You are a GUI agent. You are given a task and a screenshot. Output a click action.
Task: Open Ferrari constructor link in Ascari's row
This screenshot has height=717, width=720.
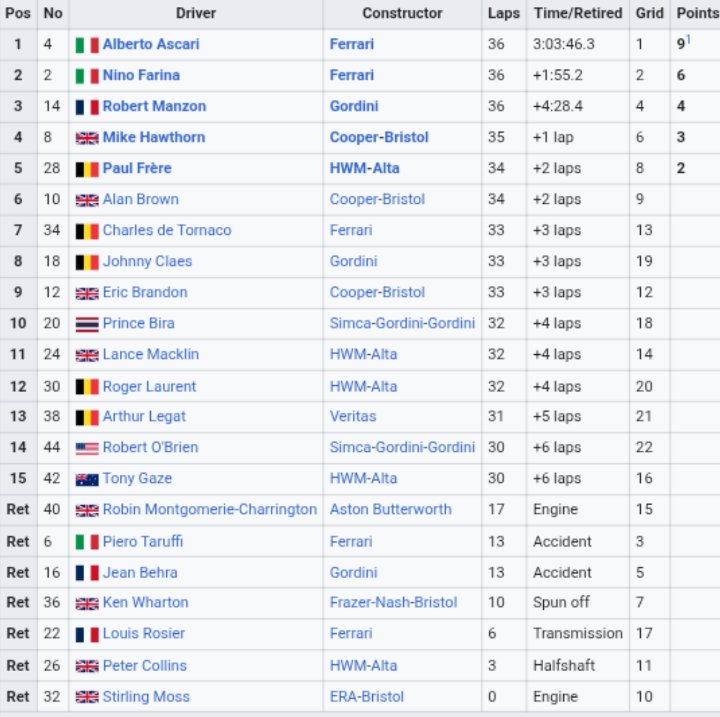pos(352,44)
